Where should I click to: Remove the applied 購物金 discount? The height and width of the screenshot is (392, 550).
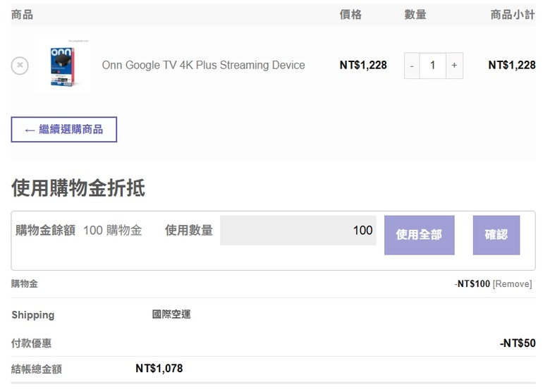513,284
